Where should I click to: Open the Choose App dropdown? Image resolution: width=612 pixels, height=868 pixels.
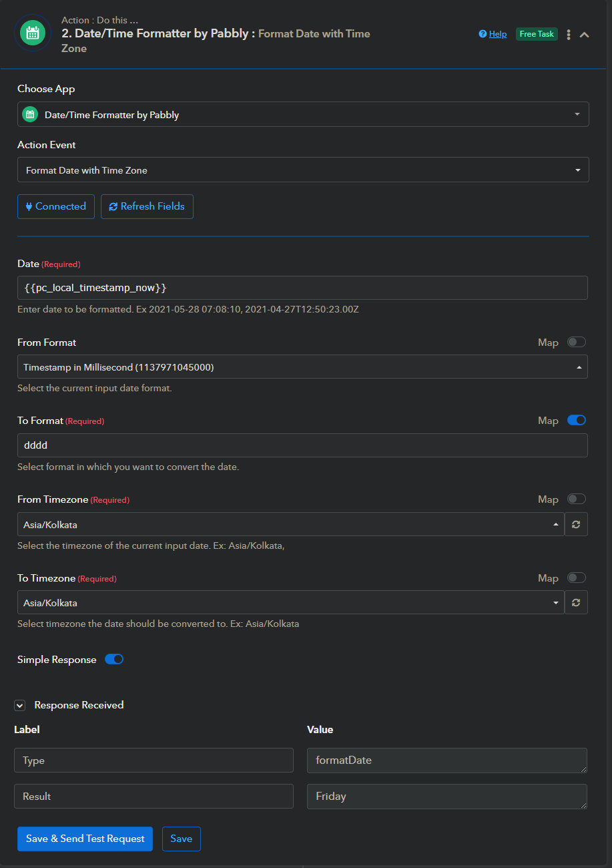click(303, 114)
